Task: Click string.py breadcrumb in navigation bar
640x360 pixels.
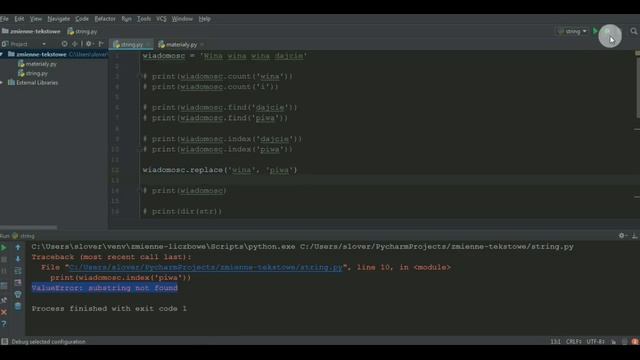Action: pyautogui.click(x=82, y=31)
